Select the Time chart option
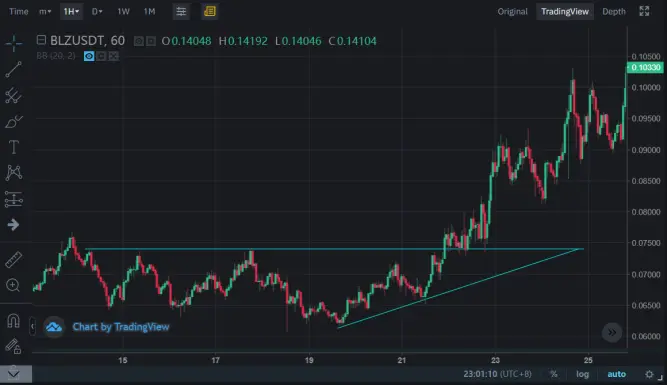 [19, 11]
